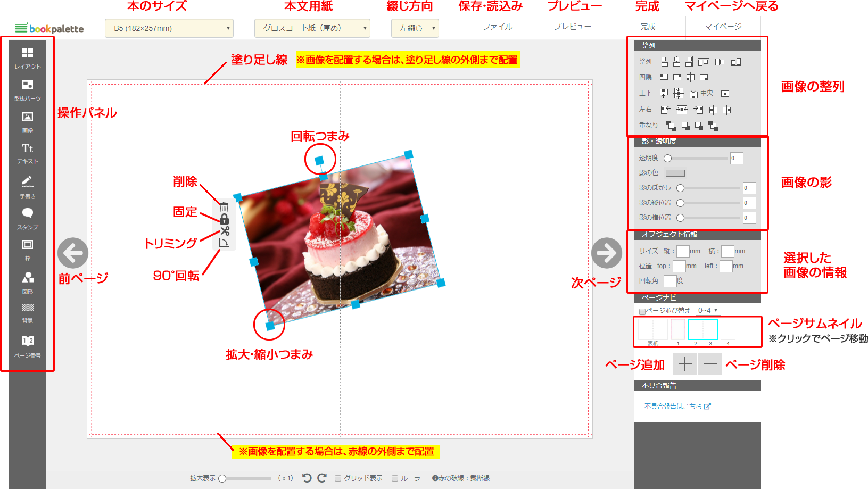
Task: Open the 背景 background tool
Action: (x=28, y=313)
